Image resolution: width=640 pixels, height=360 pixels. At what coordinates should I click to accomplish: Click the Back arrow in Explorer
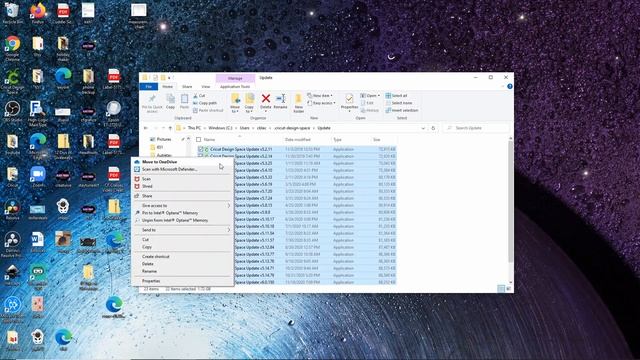(146, 128)
